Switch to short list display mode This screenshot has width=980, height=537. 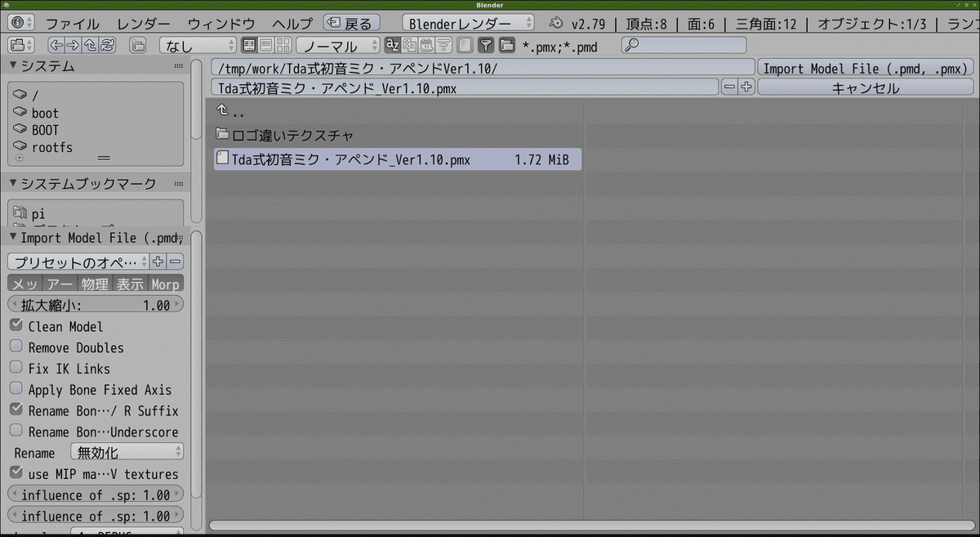tap(250, 46)
